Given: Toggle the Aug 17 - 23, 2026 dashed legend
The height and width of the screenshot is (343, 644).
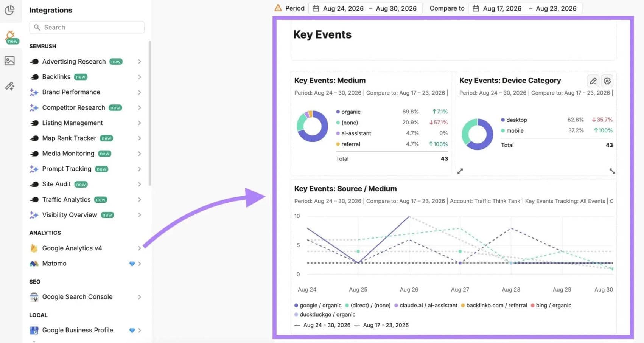Looking at the screenshot, I should (381, 325).
